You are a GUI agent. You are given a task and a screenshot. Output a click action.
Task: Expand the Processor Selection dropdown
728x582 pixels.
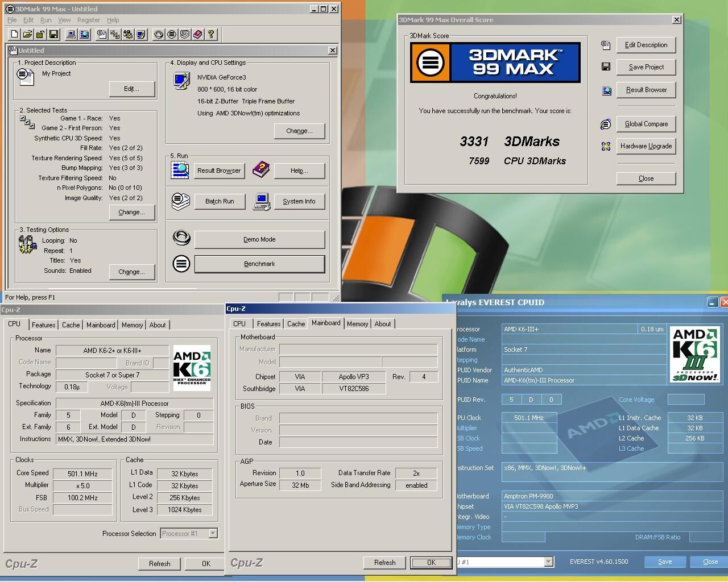pos(213,534)
